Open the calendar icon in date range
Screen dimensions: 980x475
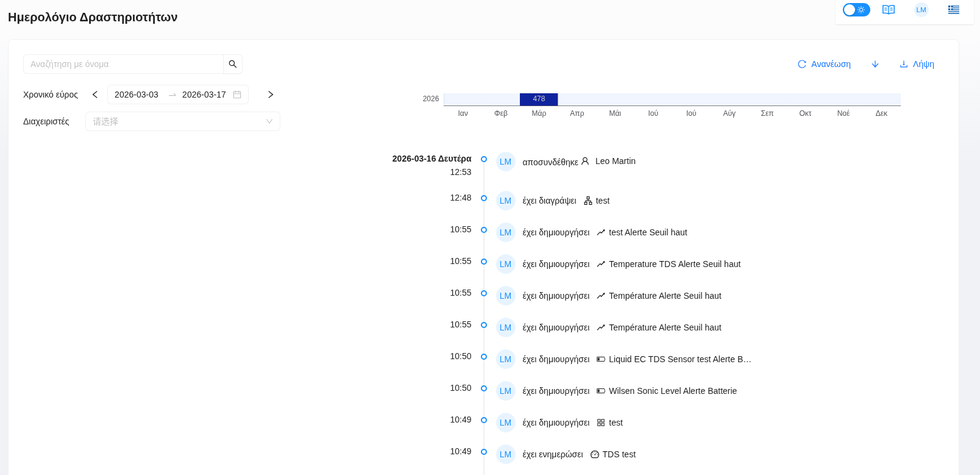click(237, 95)
